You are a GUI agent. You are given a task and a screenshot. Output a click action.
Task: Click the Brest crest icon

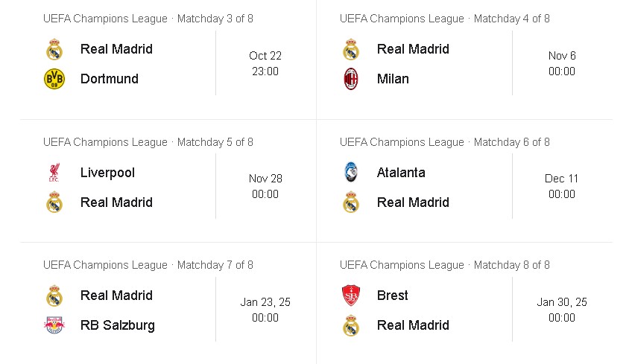351,296
